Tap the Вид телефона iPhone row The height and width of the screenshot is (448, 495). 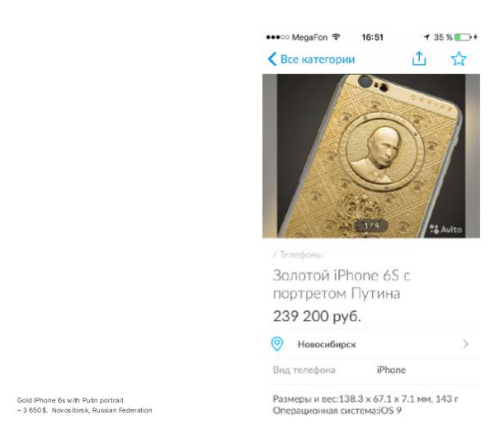point(370,370)
